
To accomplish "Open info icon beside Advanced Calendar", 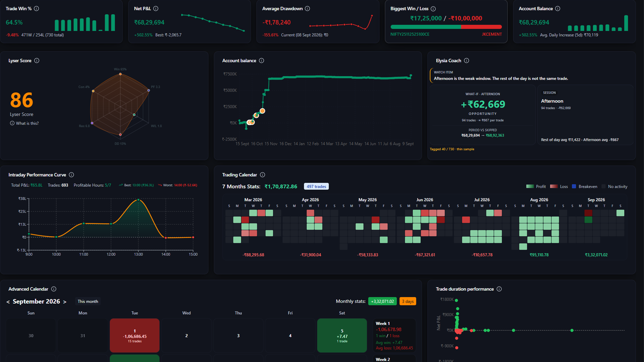I will point(54,289).
